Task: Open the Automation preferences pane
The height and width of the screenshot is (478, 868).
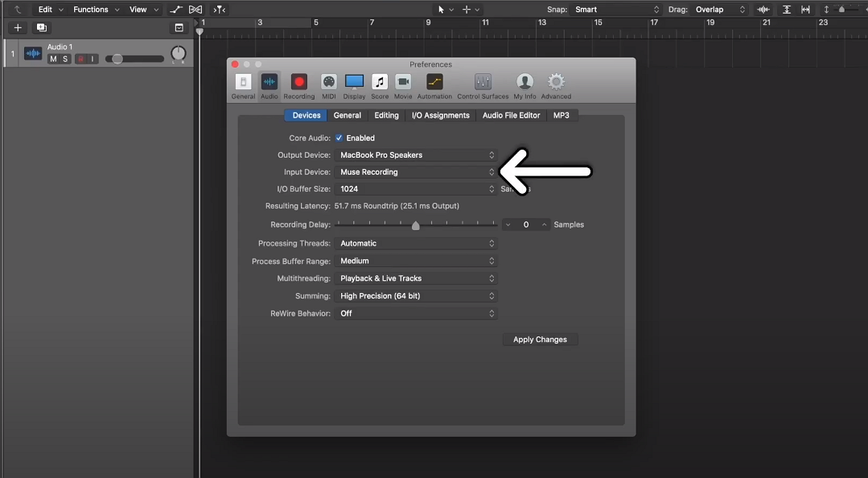Action: pos(434,84)
